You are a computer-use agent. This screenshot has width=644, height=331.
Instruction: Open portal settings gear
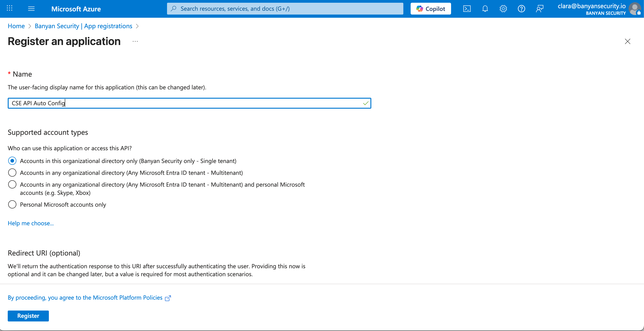(503, 9)
